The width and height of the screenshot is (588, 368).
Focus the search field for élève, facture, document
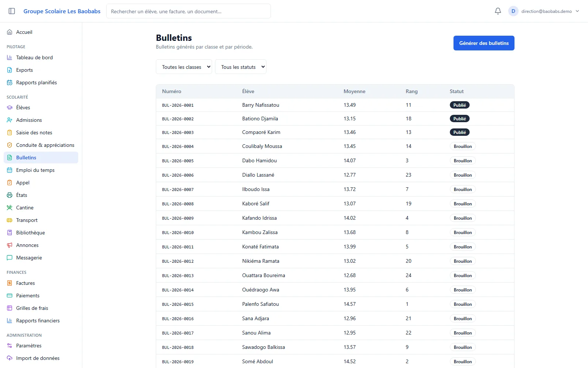tap(189, 11)
